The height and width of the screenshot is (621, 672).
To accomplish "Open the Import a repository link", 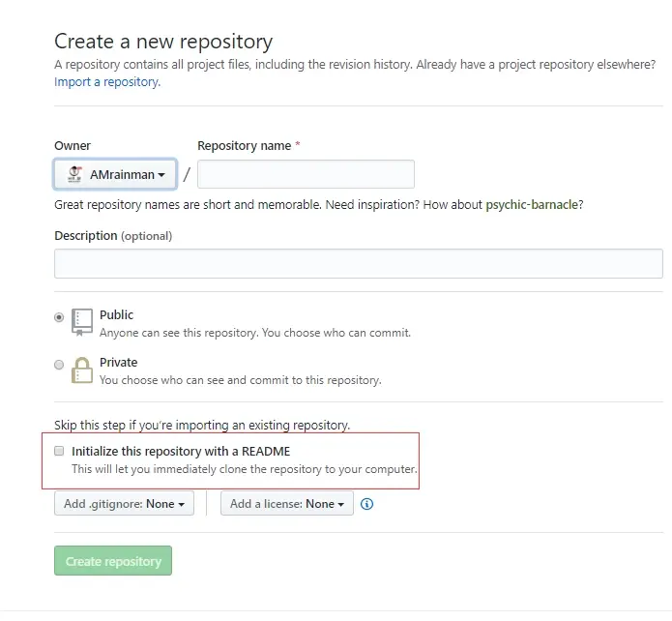I will [x=107, y=82].
